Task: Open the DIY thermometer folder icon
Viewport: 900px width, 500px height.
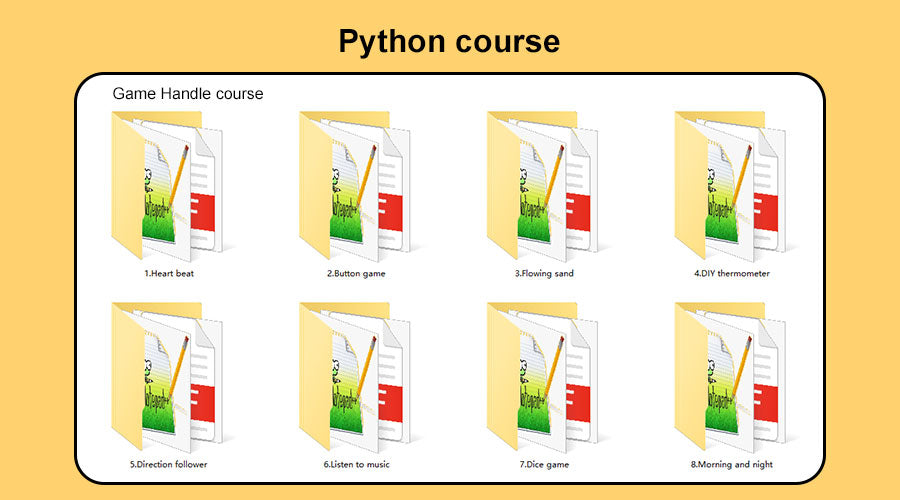Action: pyautogui.click(x=728, y=187)
